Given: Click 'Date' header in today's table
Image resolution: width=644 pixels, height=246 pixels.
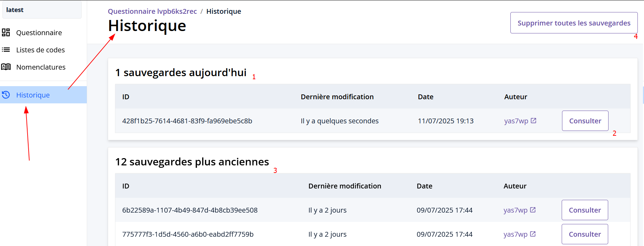Looking at the screenshot, I should click(x=426, y=97).
